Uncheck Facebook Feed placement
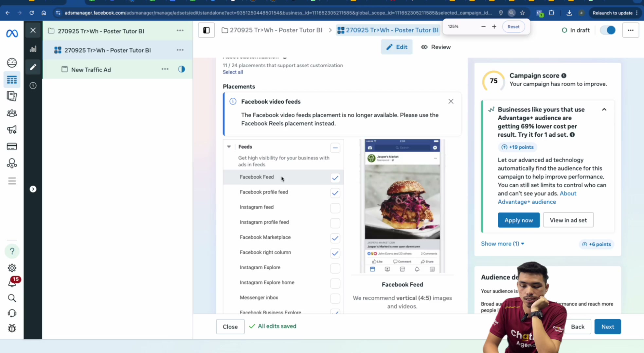 [335, 178]
